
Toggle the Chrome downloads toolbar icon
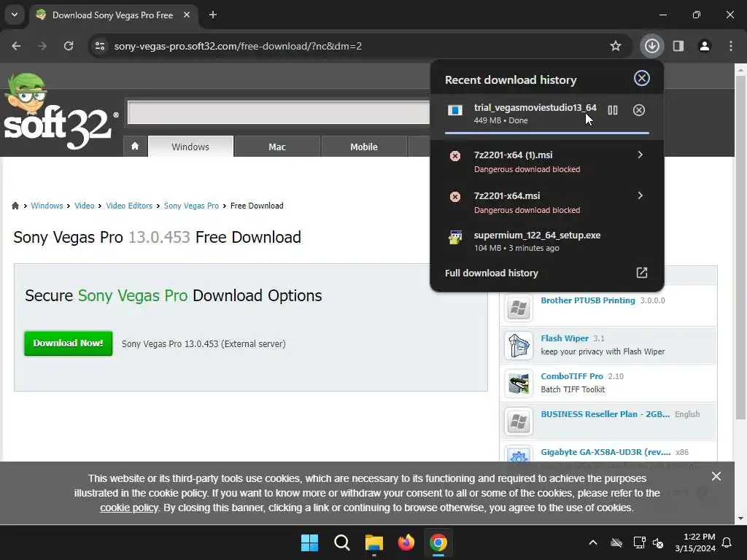(x=652, y=46)
